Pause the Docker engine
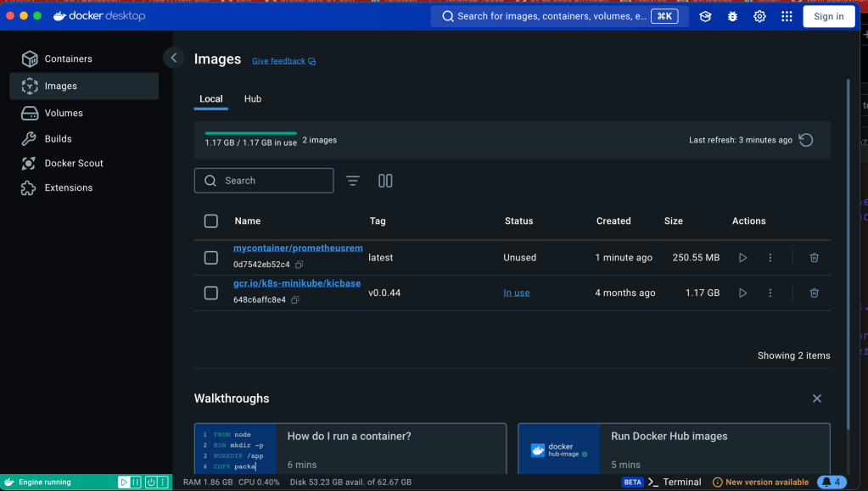Image resolution: width=868 pixels, height=491 pixels. (x=136, y=483)
